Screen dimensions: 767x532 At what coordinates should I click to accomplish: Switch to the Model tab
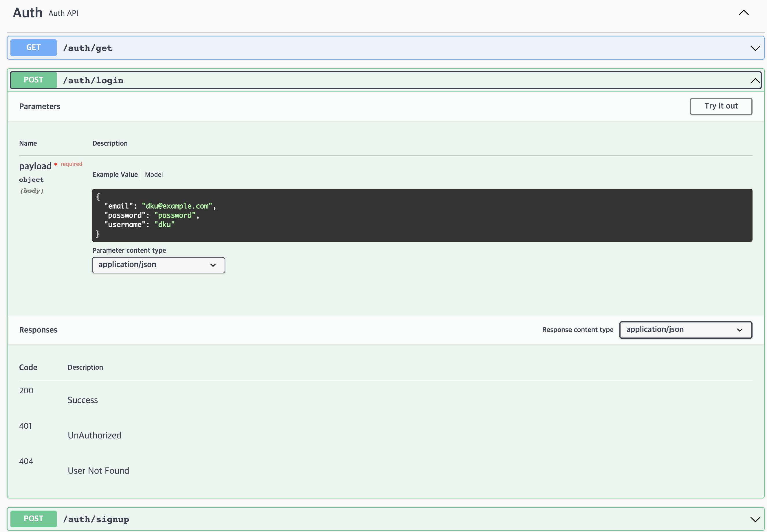pyautogui.click(x=154, y=175)
